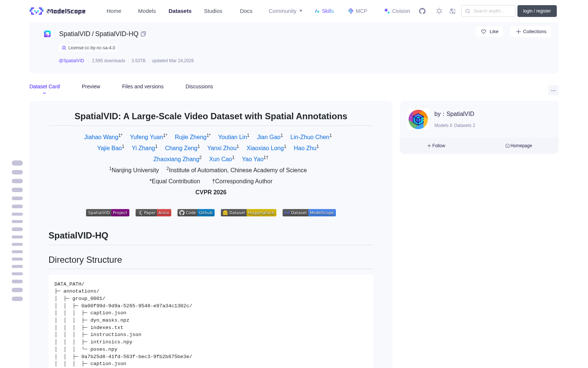
Task: Focus the search anything input field
Action: coord(488,11)
